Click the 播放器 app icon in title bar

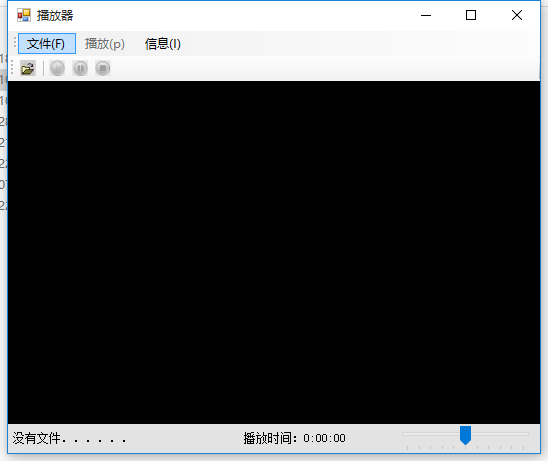[x=24, y=15]
